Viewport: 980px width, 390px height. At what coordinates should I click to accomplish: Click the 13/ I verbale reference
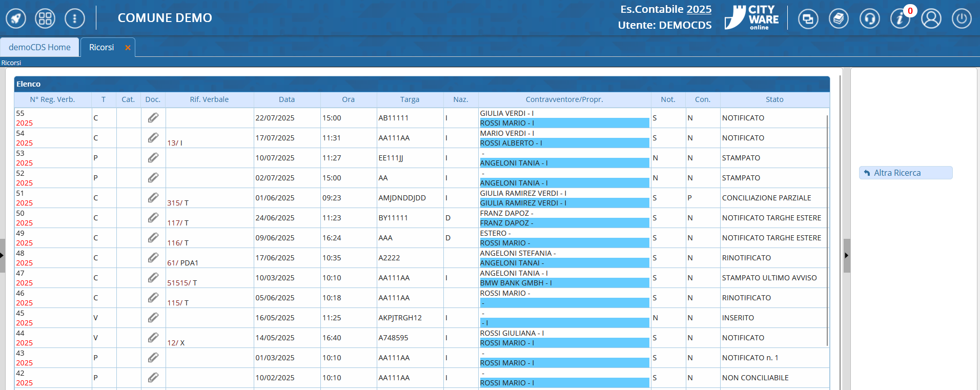(x=175, y=143)
